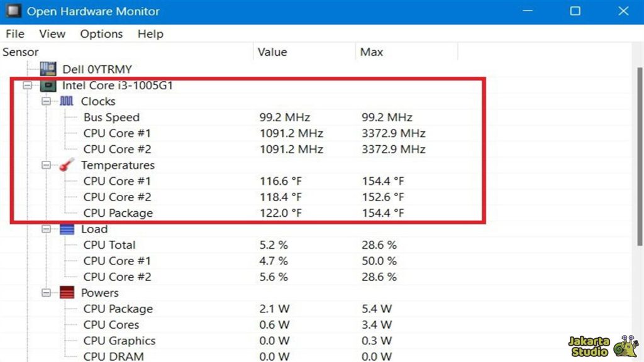Open the View menu
Screen dimensions: 644x362
pyautogui.click(x=52, y=34)
